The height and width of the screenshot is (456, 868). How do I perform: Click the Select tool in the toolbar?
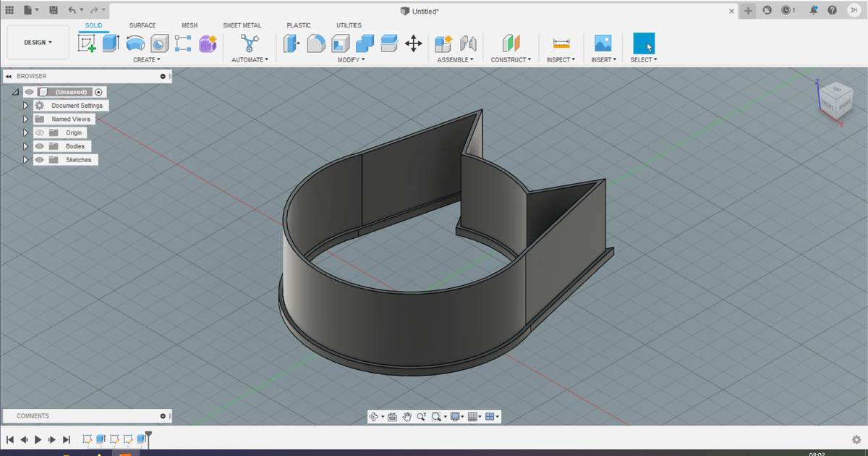(642, 43)
